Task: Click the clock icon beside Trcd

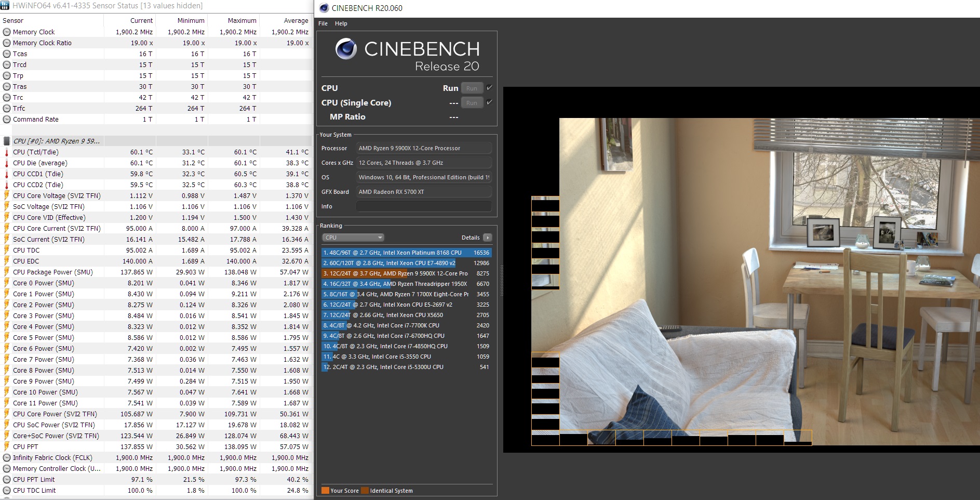Action: click(7, 65)
